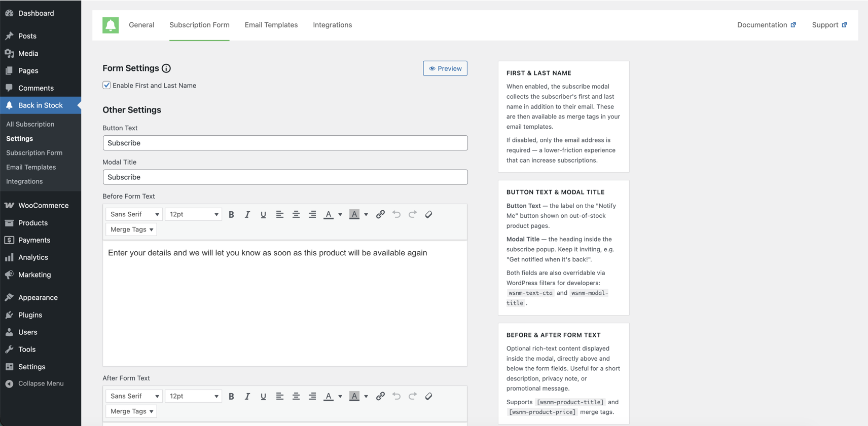
Task: Align right in Before Form Text toolbar
Action: pos(312,214)
